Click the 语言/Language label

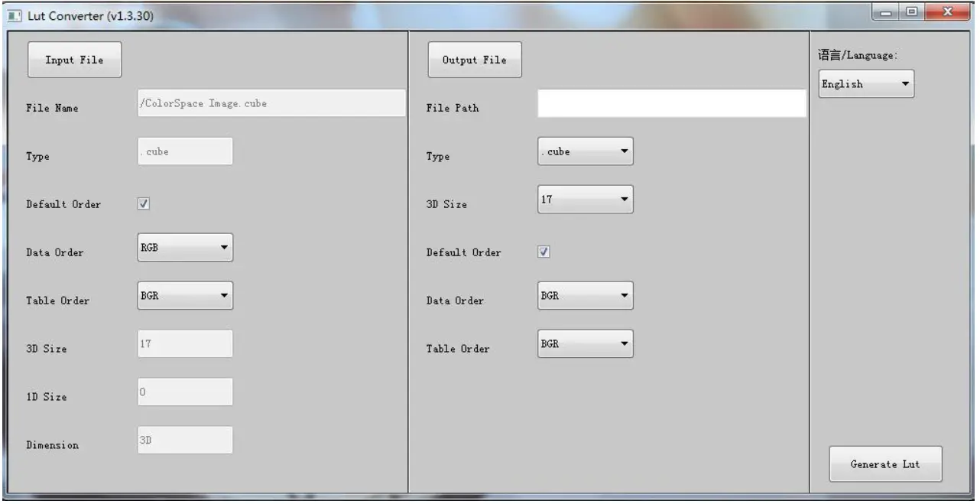click(856, 57)
